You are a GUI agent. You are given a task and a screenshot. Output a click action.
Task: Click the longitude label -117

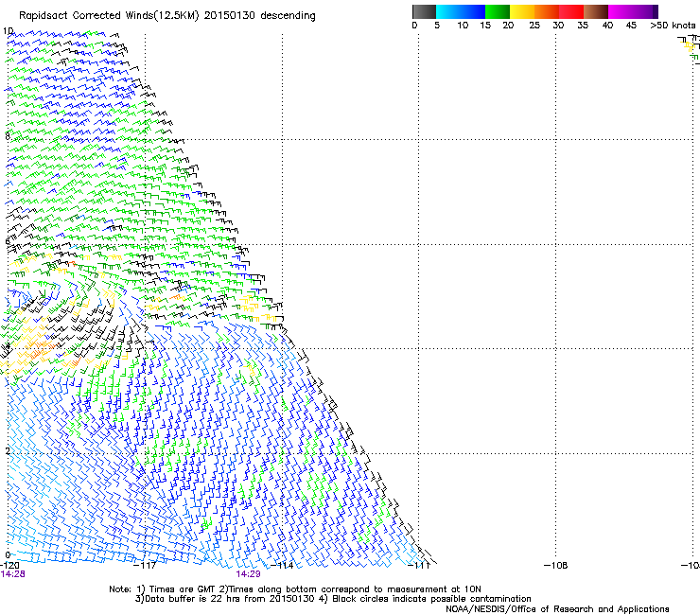pyautogui.click(x=145, y=566)
